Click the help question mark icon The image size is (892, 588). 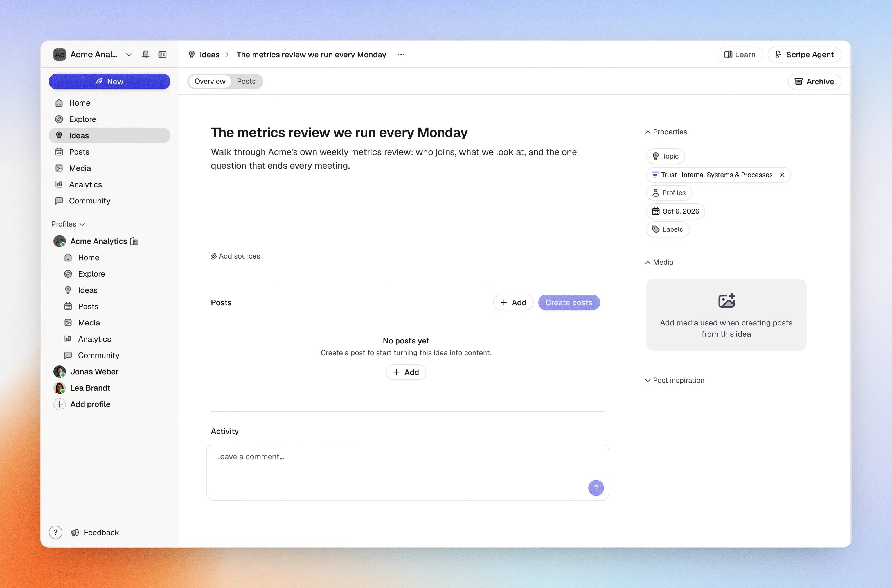55,532
